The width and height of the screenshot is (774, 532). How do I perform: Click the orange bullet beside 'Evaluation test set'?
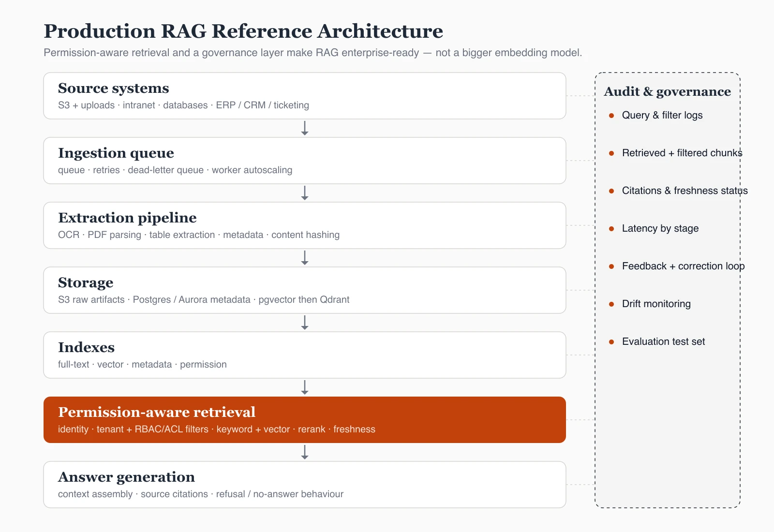coord(611,342)
